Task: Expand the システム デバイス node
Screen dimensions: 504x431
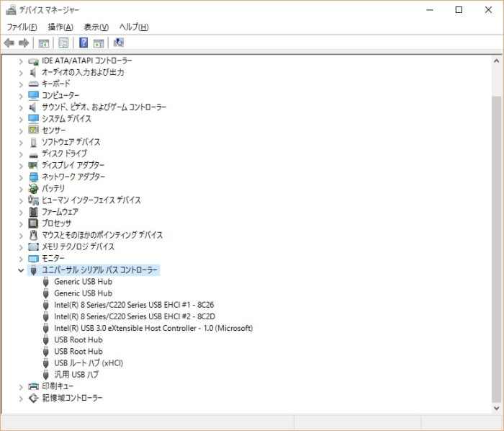Action: tap(21, 119)
